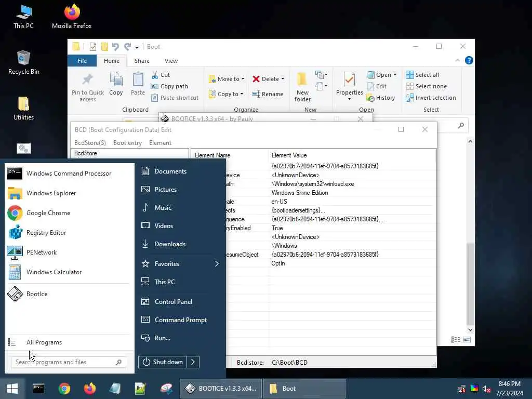532x399 pixels.
Task: Open File tab in Boot explorer window
Action: point(82,61)
